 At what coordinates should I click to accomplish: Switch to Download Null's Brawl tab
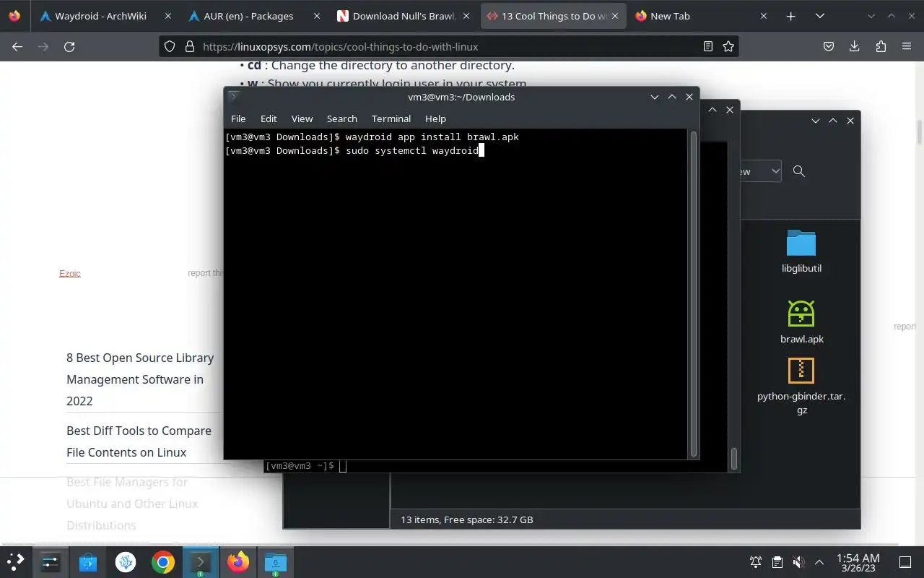tap(404, 16)
